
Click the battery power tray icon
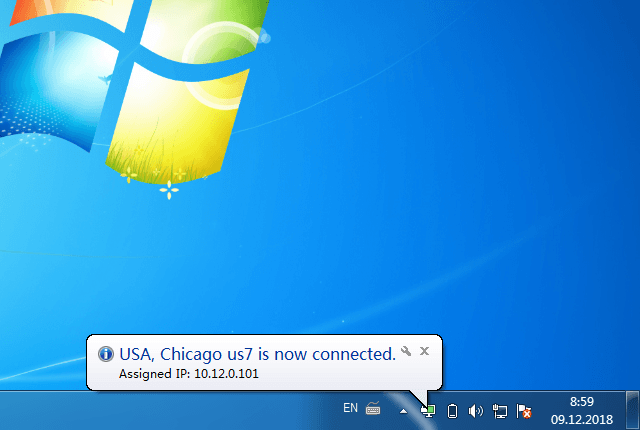452,411
